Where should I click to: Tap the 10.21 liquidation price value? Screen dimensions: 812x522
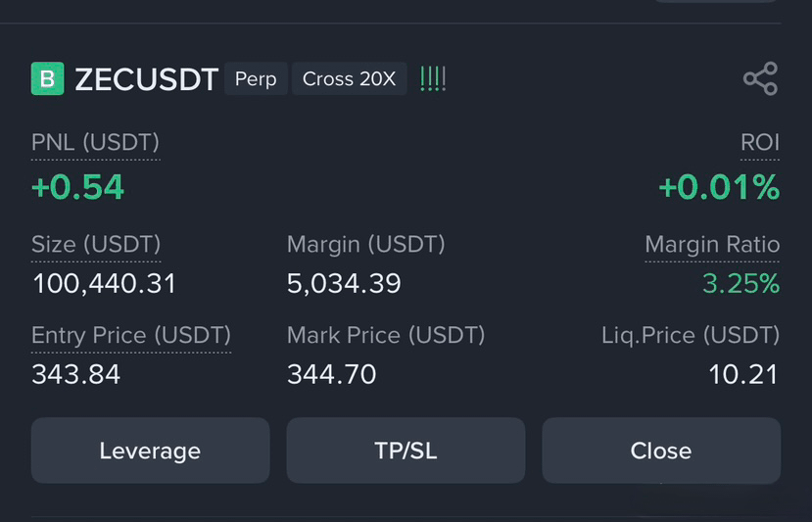point(743,374)
